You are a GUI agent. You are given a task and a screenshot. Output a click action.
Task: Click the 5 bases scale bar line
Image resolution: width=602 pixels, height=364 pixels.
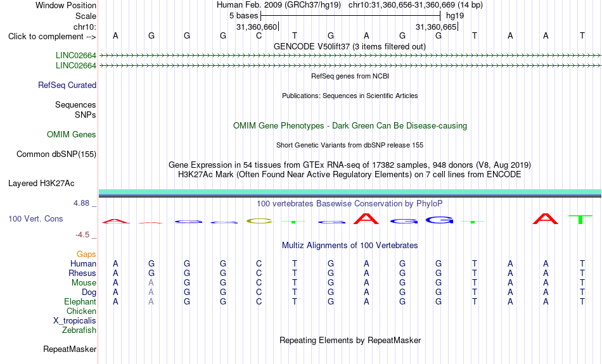tap(350, 16)
